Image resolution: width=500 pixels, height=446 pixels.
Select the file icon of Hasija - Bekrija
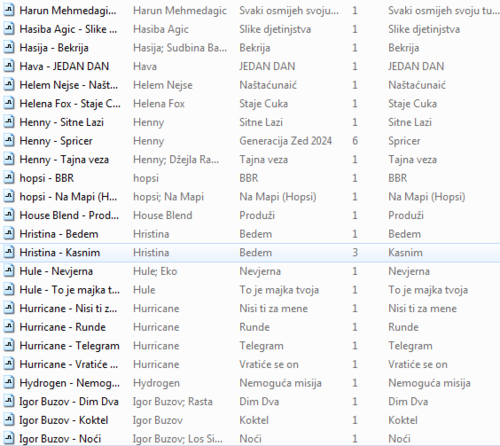click(9, 47)
